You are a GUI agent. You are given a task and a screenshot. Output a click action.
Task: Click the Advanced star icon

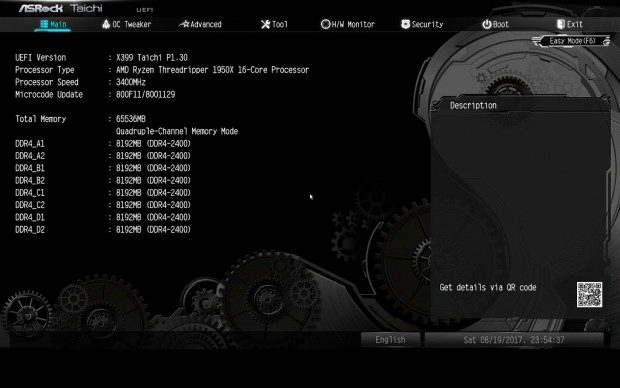(x=184, y=24)
